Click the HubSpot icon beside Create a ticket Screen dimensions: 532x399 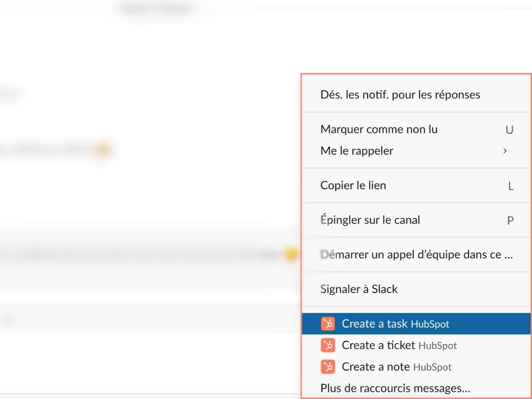pos(328,345)
